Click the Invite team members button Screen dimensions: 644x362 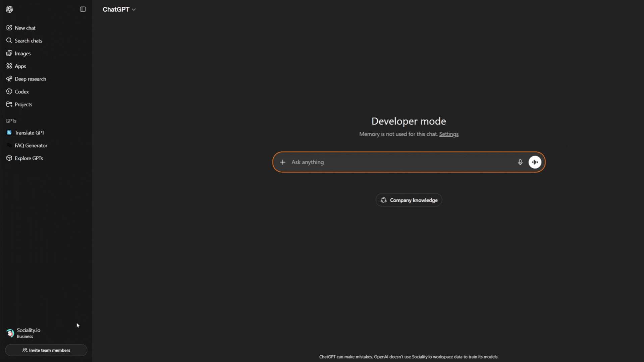46,350
